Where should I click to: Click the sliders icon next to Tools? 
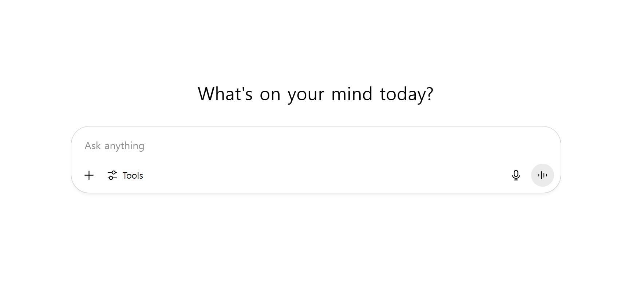(x=112, y=175)
